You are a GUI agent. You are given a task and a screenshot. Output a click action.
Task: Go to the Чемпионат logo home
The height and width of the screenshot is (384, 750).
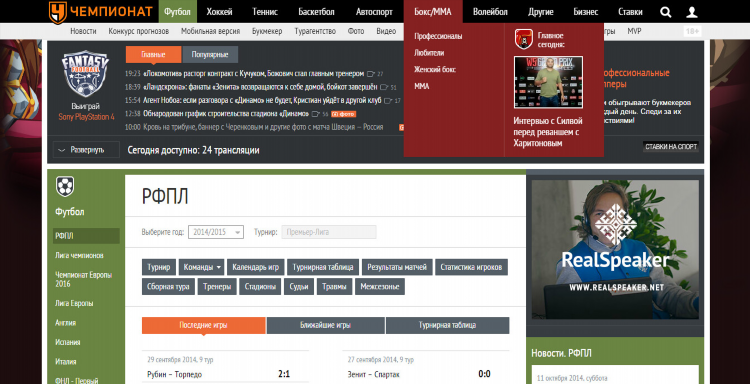pos(100,12)
